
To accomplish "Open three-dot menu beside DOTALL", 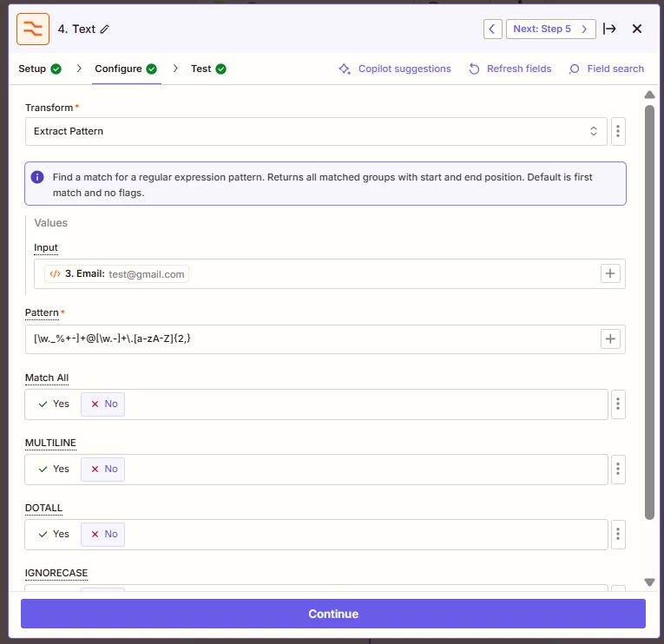I will pos(618,535).
